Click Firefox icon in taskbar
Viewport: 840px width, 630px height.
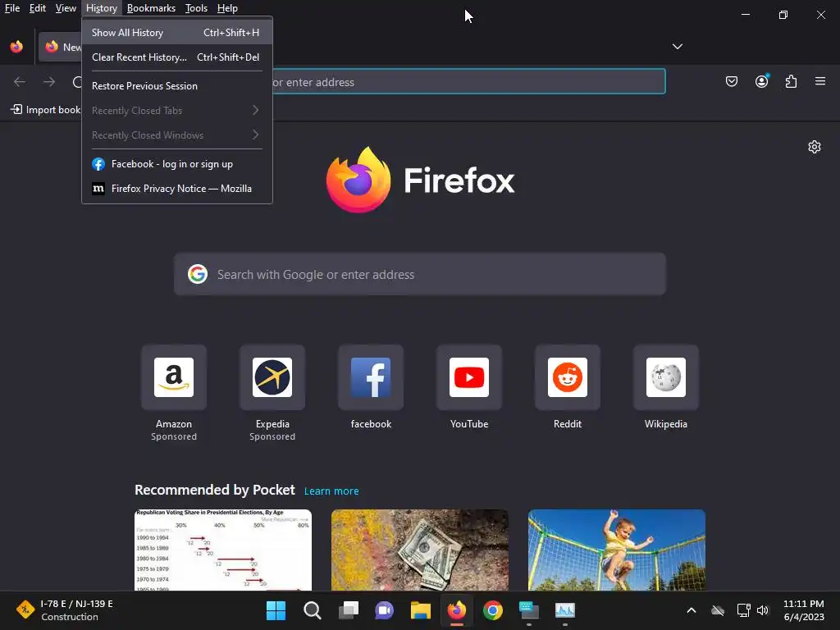tap(456, 610)
